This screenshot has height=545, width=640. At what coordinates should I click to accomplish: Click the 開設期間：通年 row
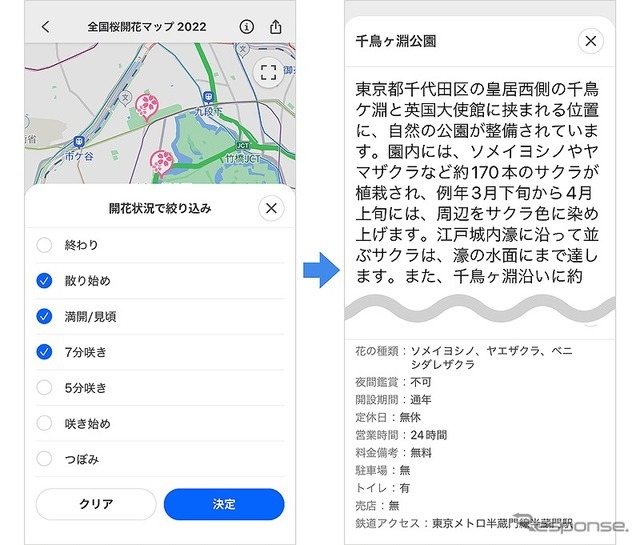(x=393, y=400)
